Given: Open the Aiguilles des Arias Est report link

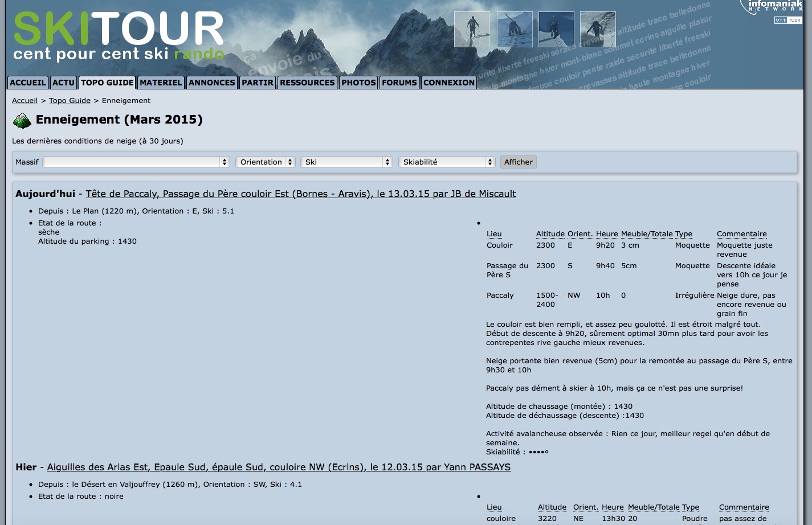Looking at the screenshot, I should point(279,467).
